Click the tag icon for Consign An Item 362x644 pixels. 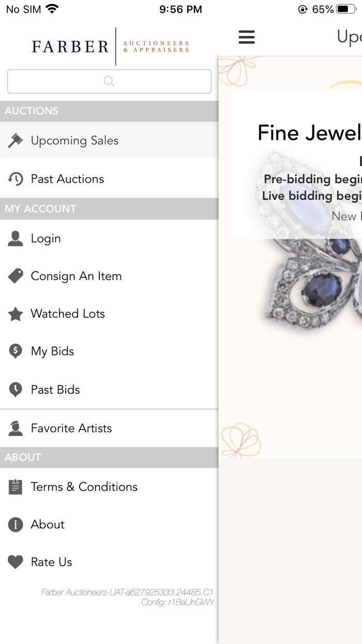tap(15, 276)
